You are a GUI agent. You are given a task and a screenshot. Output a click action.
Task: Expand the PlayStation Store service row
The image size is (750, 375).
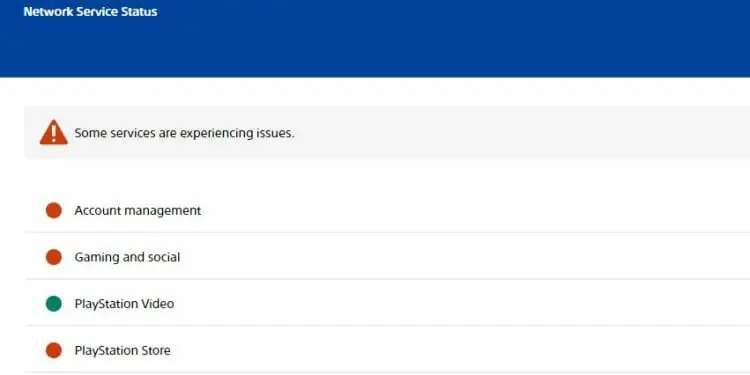(x=387, y=350)
